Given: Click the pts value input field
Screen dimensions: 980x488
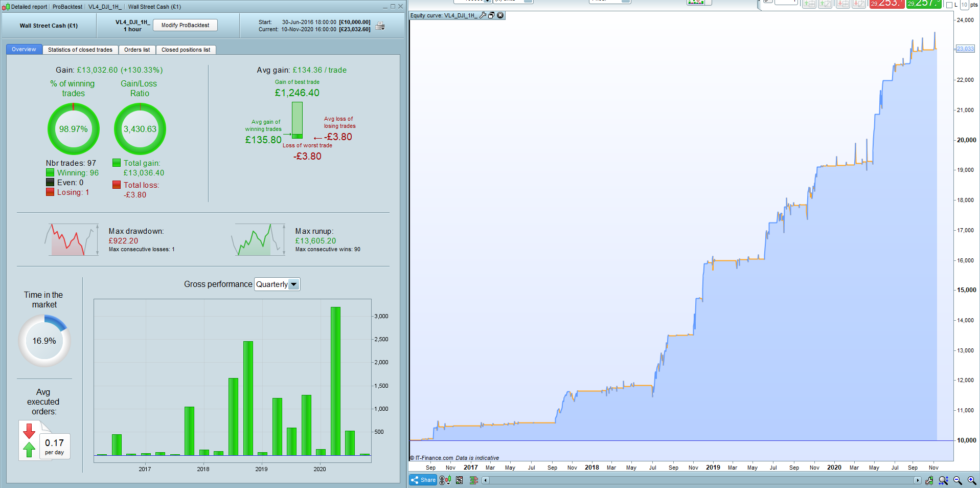Looking at the screenshot, I should coord(964,5).
